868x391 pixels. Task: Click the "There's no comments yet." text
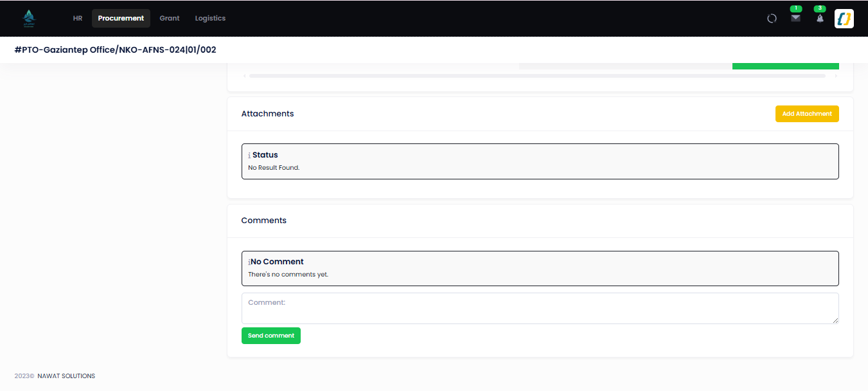click(x=288, y=275)
